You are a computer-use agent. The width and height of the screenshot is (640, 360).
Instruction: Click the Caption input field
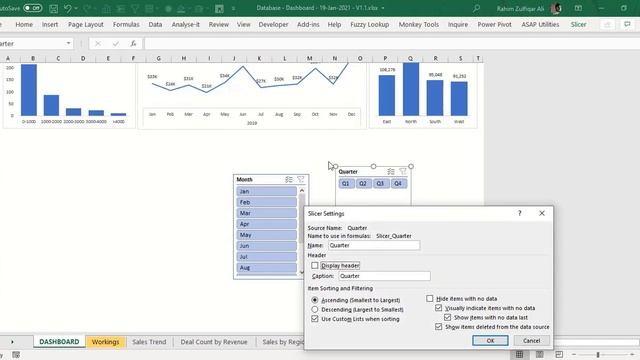pyautogui.click(x=384, y=276)
